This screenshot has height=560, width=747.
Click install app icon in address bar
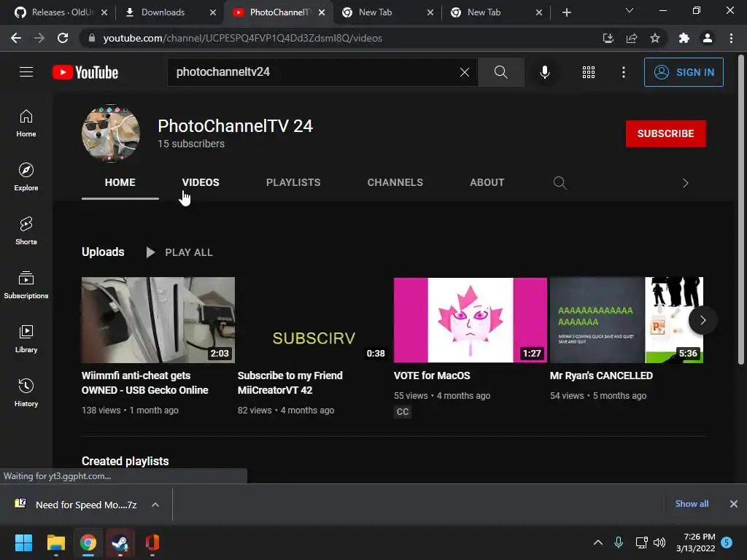[608, 38]
